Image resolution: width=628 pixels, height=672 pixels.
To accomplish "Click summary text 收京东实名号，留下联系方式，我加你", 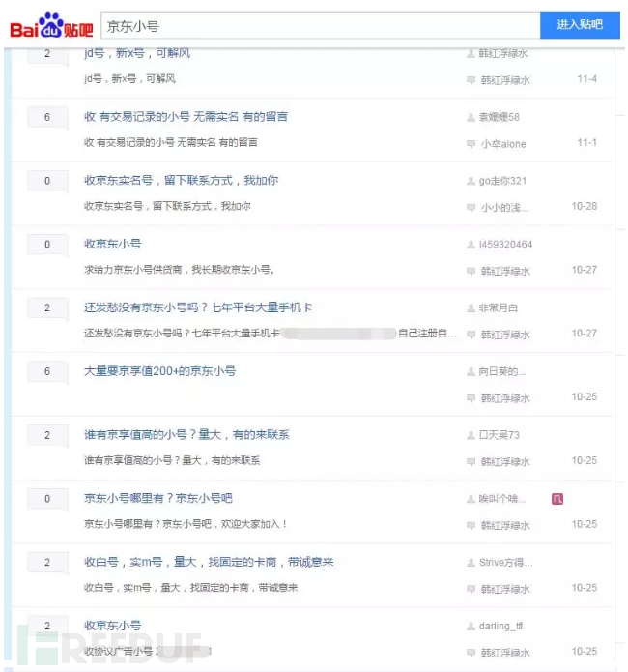I will [167, 206].
